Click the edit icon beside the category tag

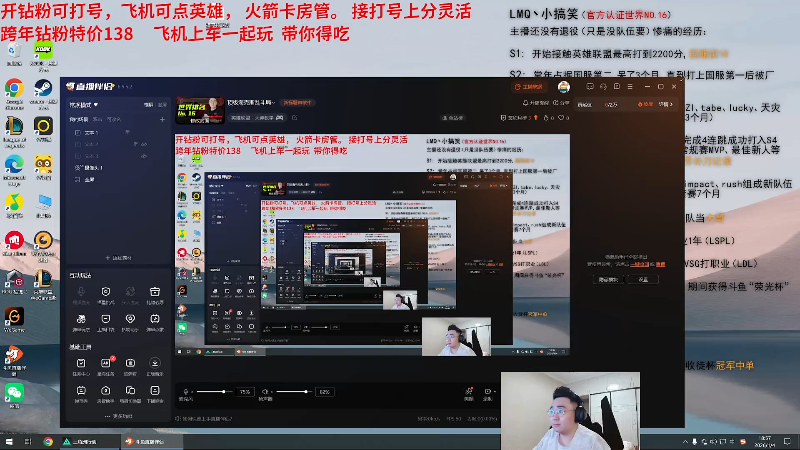coord(294,118)
